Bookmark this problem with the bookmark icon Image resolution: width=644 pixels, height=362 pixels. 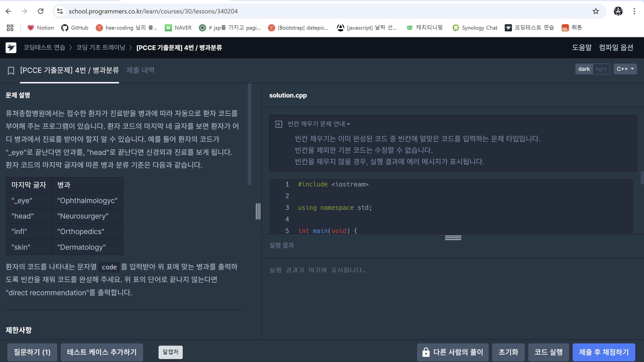pos(11,70)
